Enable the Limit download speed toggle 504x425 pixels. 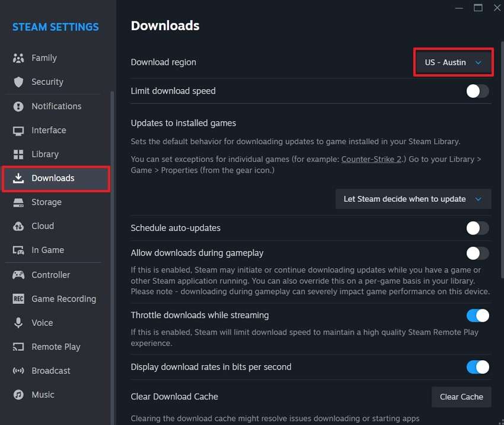click(x=478, y=91)
